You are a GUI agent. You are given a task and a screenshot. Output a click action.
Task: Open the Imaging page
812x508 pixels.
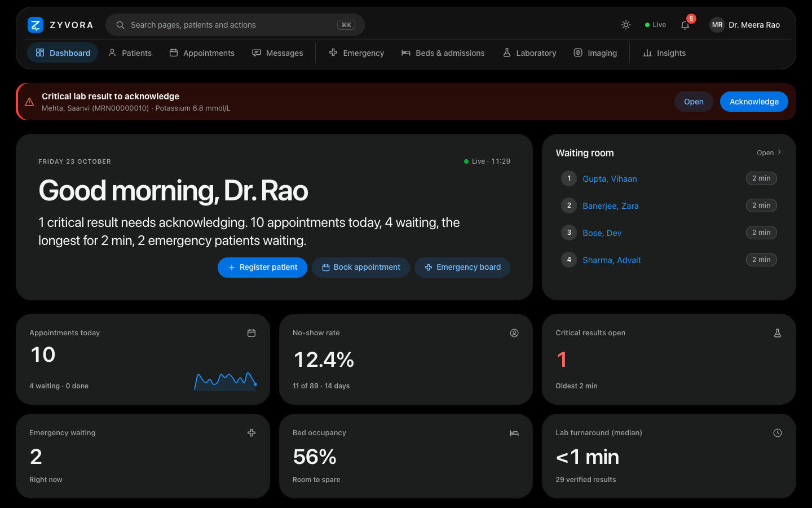595,53
